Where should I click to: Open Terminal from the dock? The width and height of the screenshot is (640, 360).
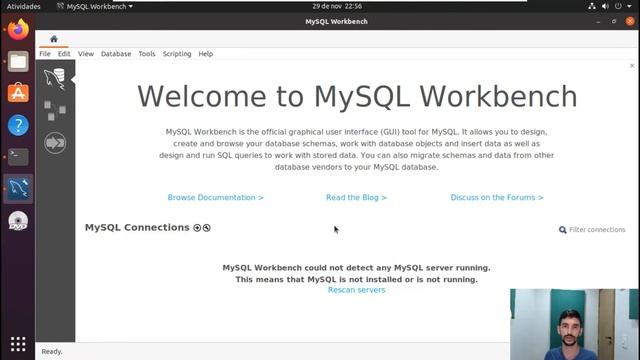18,157
